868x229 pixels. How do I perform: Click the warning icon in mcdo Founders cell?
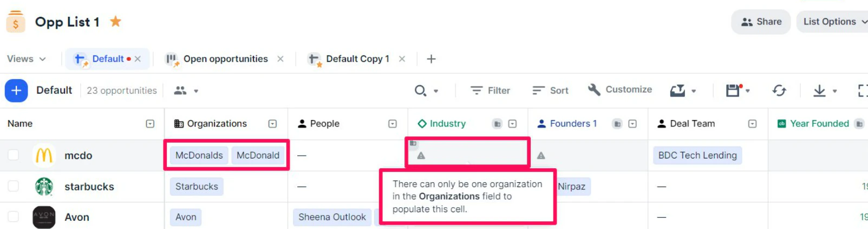click(541, 156)
